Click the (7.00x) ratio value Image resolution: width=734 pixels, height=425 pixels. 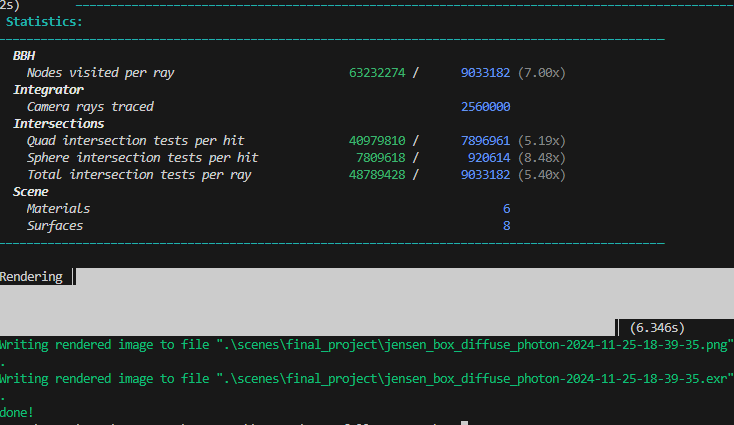(542, 73)
